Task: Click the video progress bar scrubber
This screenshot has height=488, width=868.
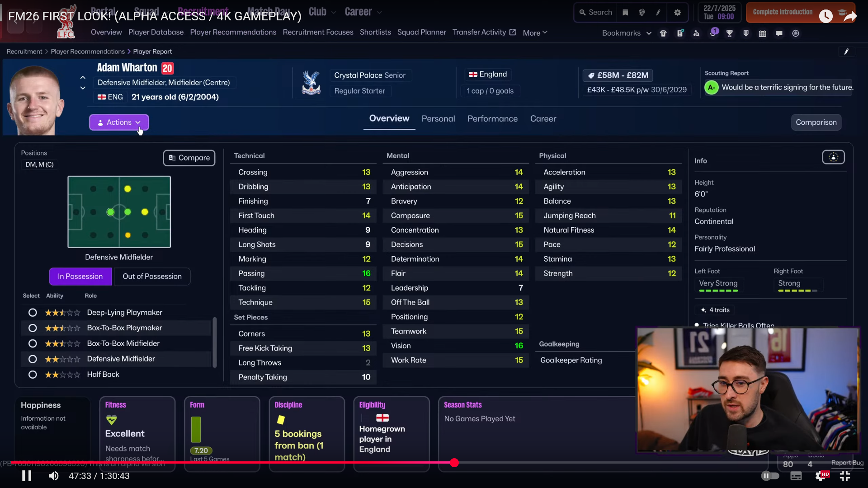Action: 454,463
